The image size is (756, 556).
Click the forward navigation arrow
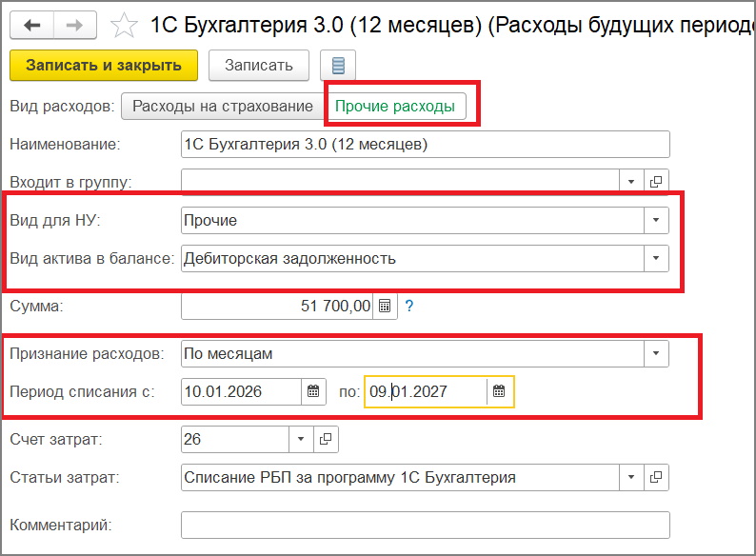[75, 25]
